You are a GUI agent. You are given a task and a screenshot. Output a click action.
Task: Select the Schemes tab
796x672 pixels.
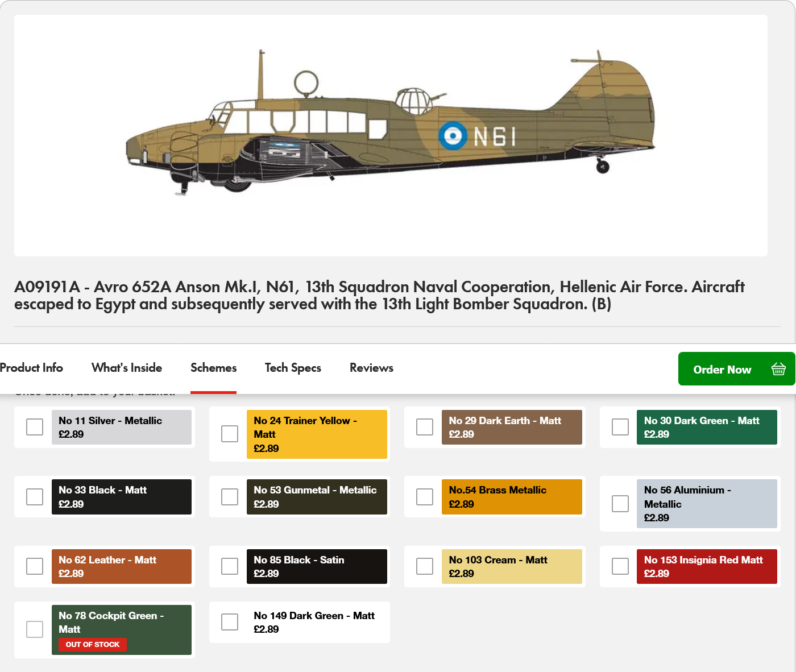pyautogui.click(x=213, y=368)
